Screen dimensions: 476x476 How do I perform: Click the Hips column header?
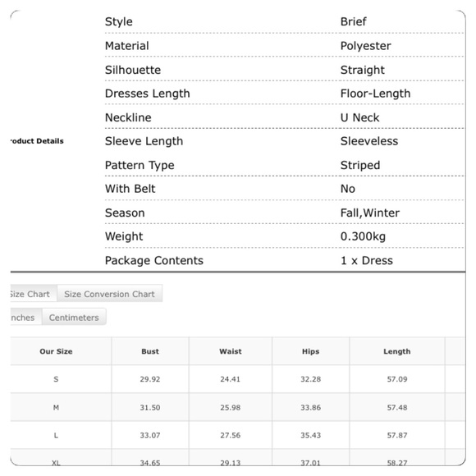(310, 351)
